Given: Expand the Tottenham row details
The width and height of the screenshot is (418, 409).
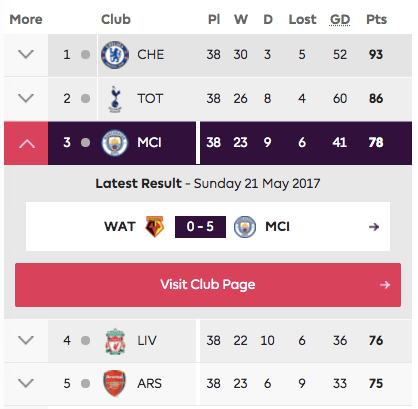Looking at the screenshot, I should coord(26,98).
